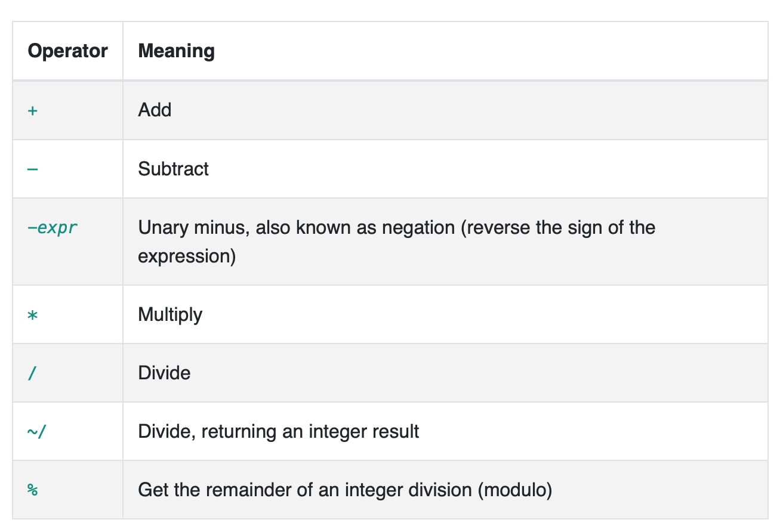Select the Subtract meaning text

click(x=173, y=169)
